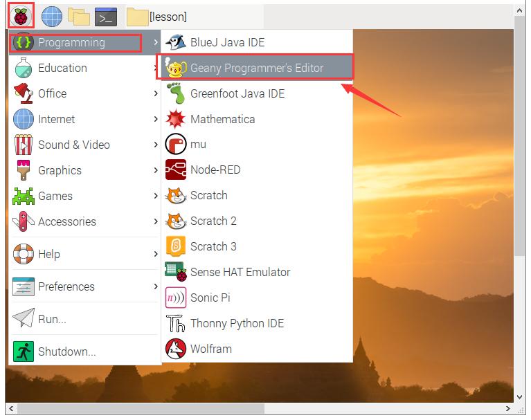Click the Wolfram wolf icon
The height and width of the screenshot is (420, 531).
[176, 349]
